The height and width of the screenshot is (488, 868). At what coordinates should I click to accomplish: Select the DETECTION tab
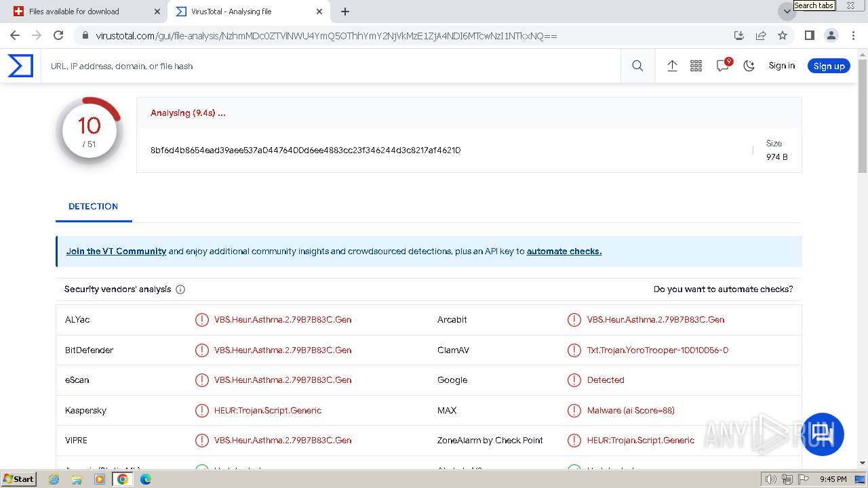(94, 206)
